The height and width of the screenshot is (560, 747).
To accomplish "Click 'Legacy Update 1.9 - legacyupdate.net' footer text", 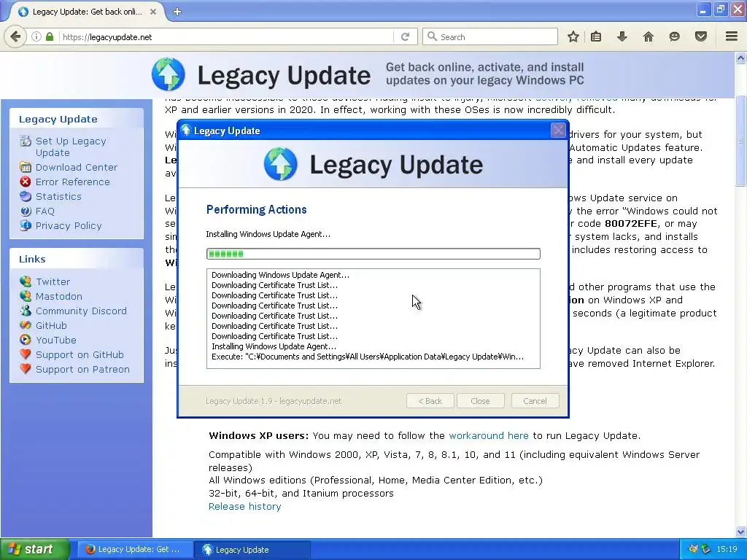I will 274,401.
